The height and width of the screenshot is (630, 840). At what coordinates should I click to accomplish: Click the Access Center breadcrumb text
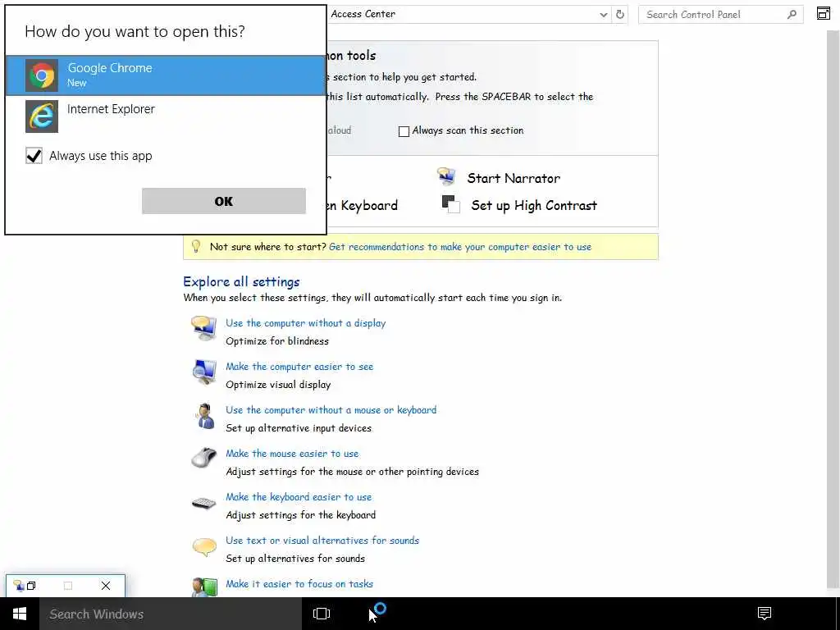[x=363, y=14]
